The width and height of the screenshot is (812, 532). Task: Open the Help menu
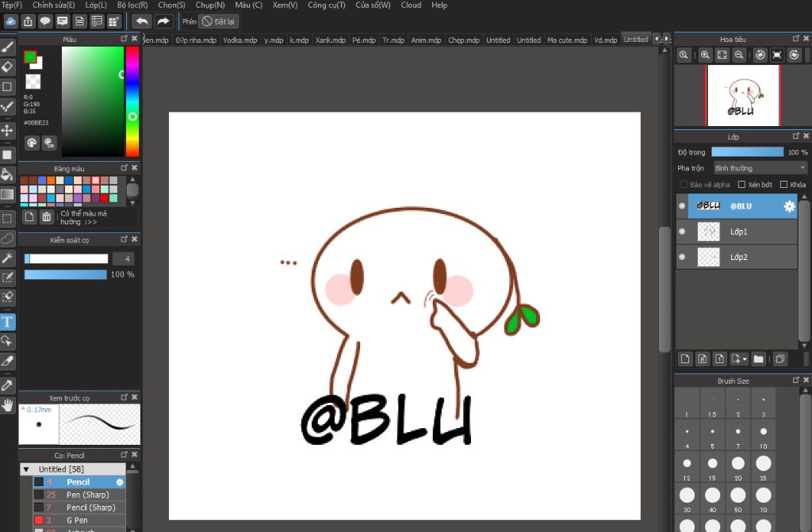click(439, 6)
